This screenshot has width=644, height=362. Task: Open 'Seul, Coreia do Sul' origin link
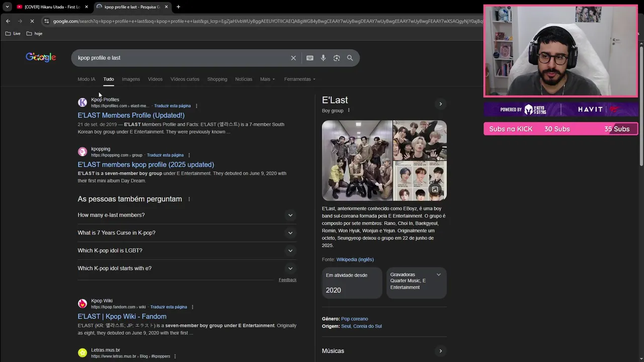pos(361,326)
